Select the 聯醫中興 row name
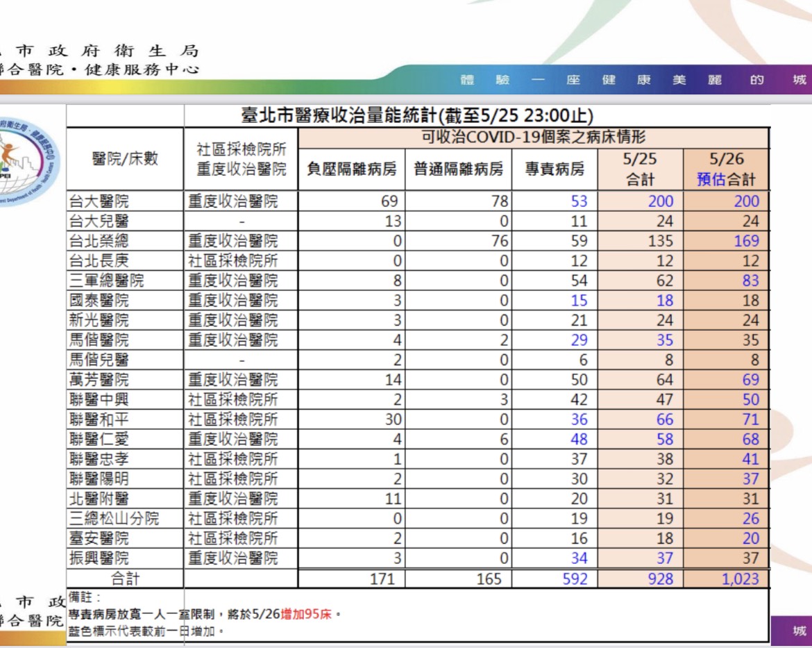 99,399
